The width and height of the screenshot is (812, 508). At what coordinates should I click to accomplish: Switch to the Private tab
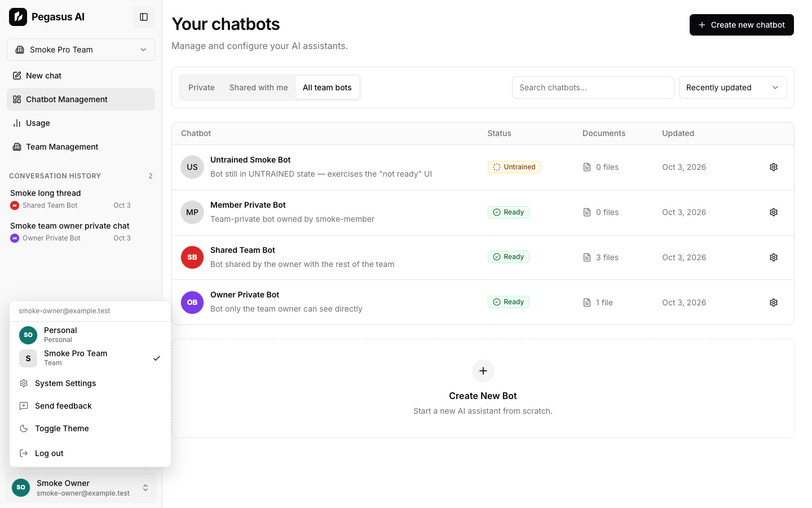(x=201, y=87)
